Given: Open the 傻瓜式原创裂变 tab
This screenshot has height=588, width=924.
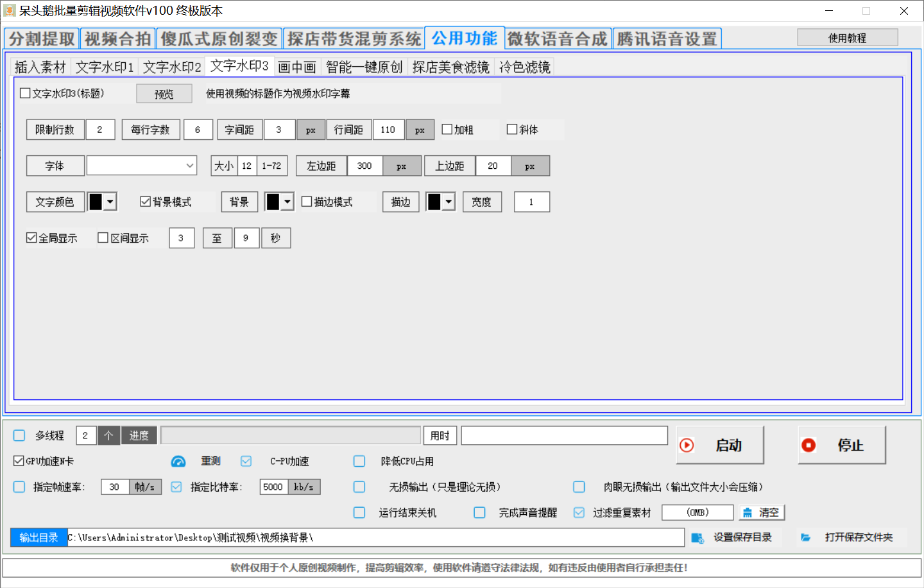Looking at the screenshot, I should pos(219,39).
